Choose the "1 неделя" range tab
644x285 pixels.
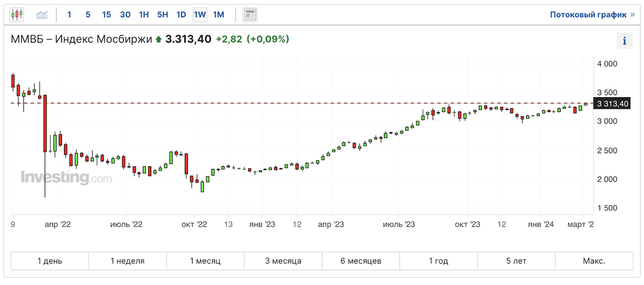[128, 261]
